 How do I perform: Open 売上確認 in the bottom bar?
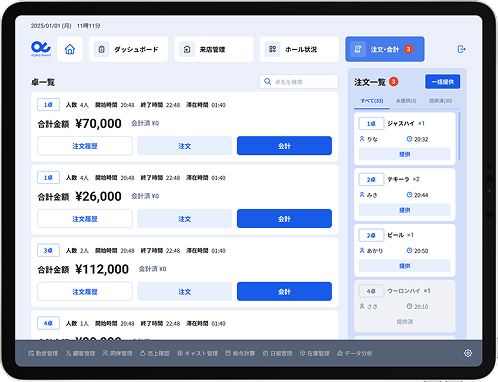click(x=155, y=353)
